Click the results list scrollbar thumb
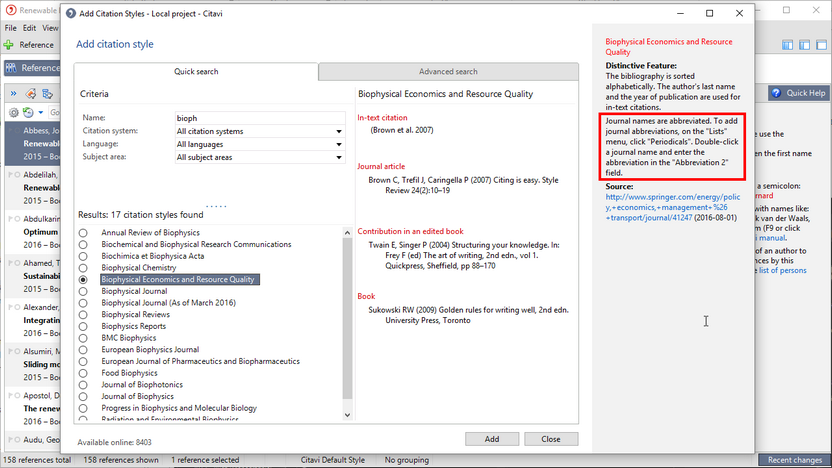 tap(348, 318)
